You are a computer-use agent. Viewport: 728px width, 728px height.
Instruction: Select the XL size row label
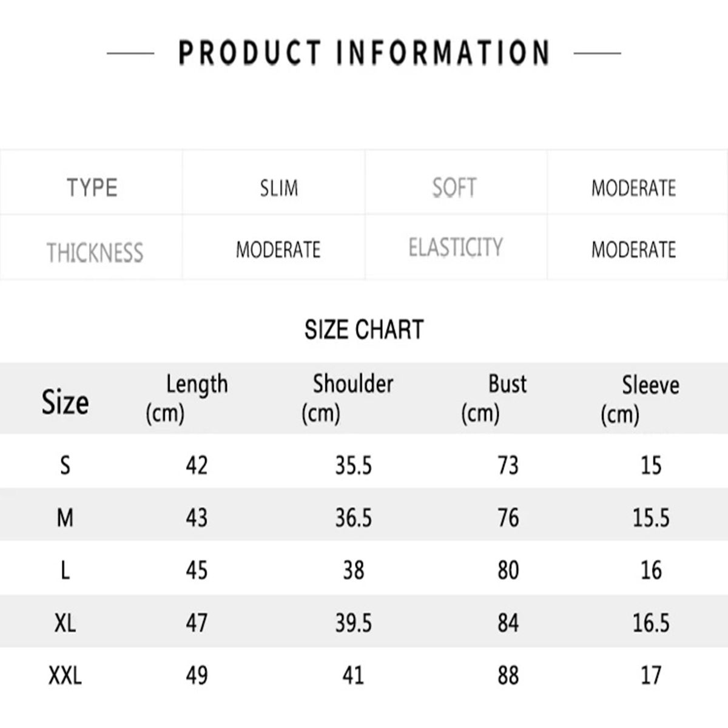pos(65,622)
